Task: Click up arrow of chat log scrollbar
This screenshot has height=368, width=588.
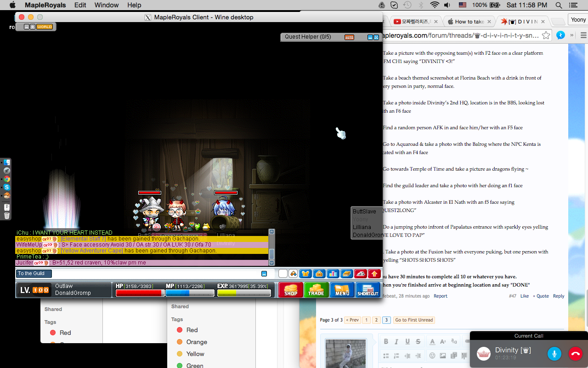Action: [271, 232]
